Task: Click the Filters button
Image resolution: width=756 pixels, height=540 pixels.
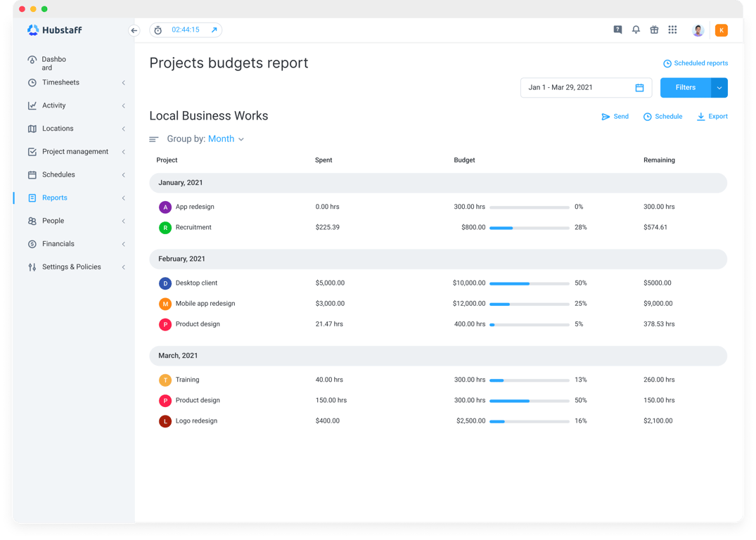Action: [x=684, y=87]
